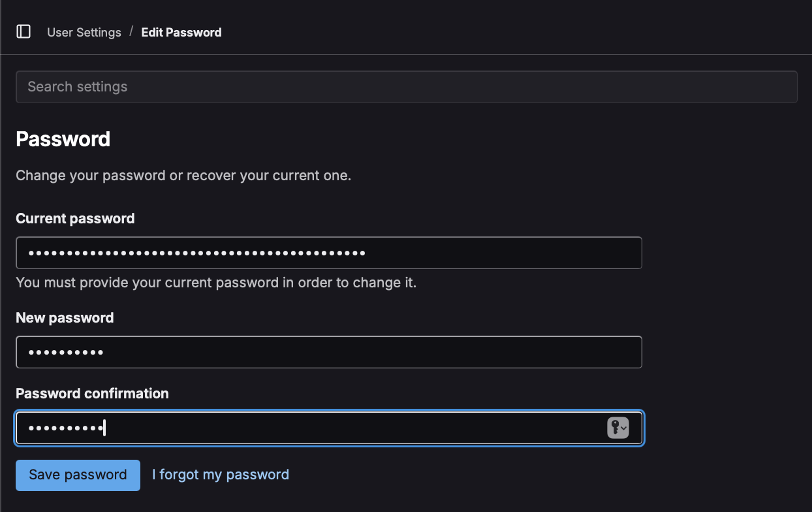Click the masked dots in Current password
Image resolution: width=812 pixels, height=512 pixels.
[x=196, y=253]
